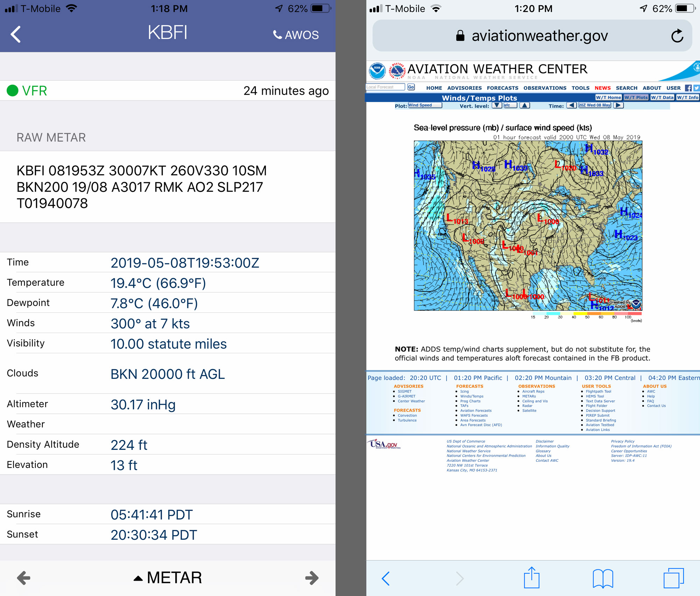Switch to the W/T Plots tab

[636, 98]
